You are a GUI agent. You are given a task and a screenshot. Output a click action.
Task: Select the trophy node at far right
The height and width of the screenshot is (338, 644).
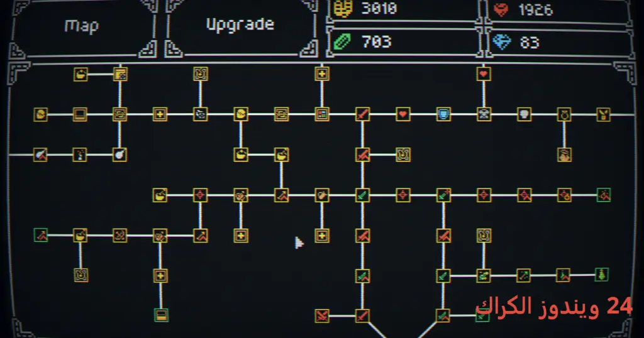point(603,114)
